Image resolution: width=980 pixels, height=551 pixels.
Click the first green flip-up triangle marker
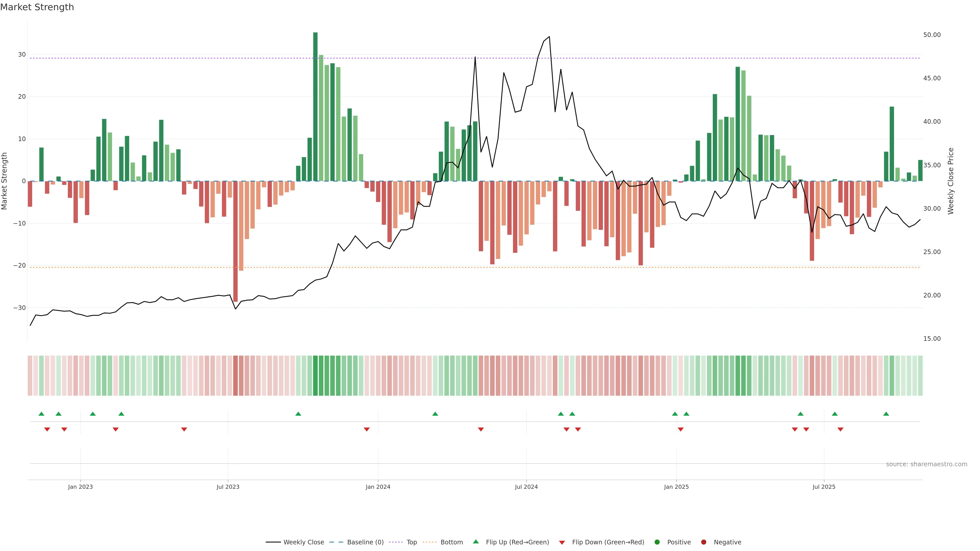tap(41, 414)
